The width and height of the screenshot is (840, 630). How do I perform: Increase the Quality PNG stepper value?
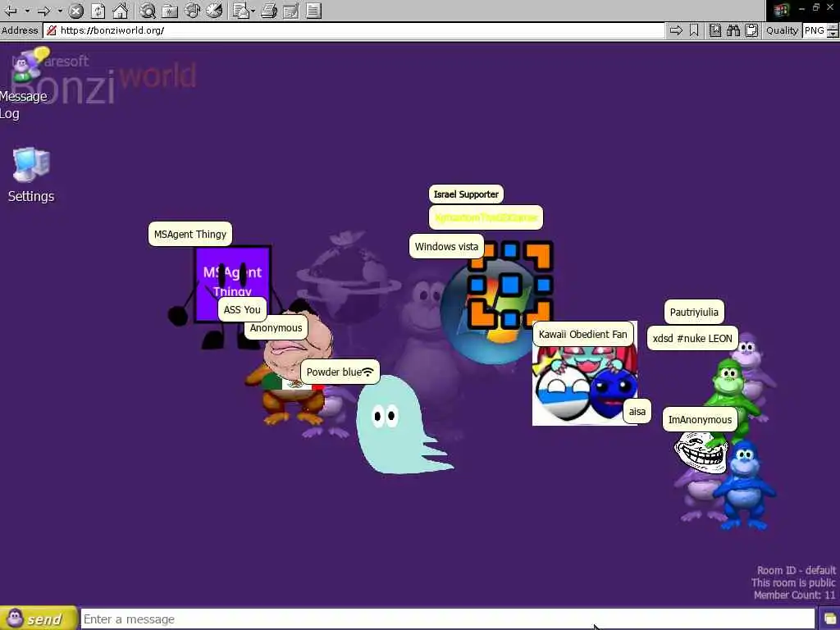click(x=833, y=27)
